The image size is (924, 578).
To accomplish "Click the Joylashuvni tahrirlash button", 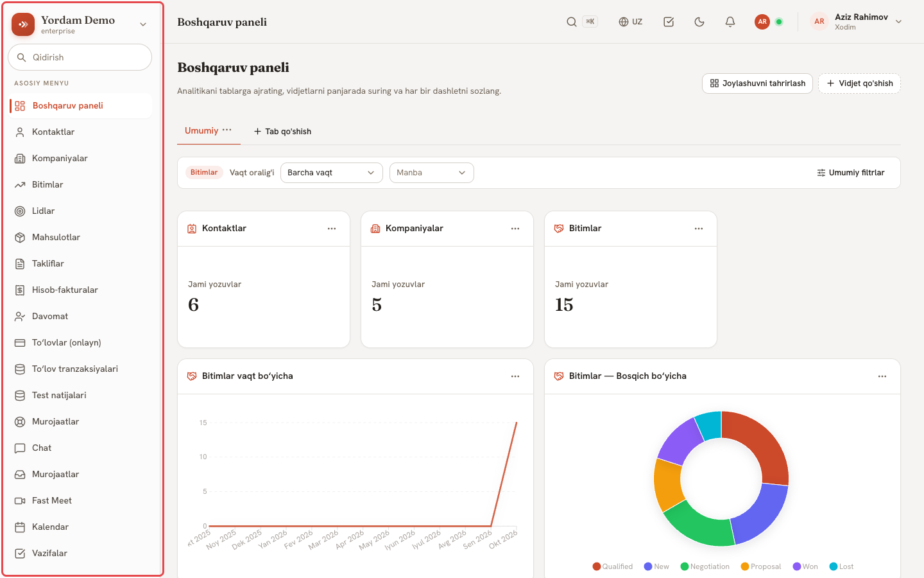I will pos(757,83).
